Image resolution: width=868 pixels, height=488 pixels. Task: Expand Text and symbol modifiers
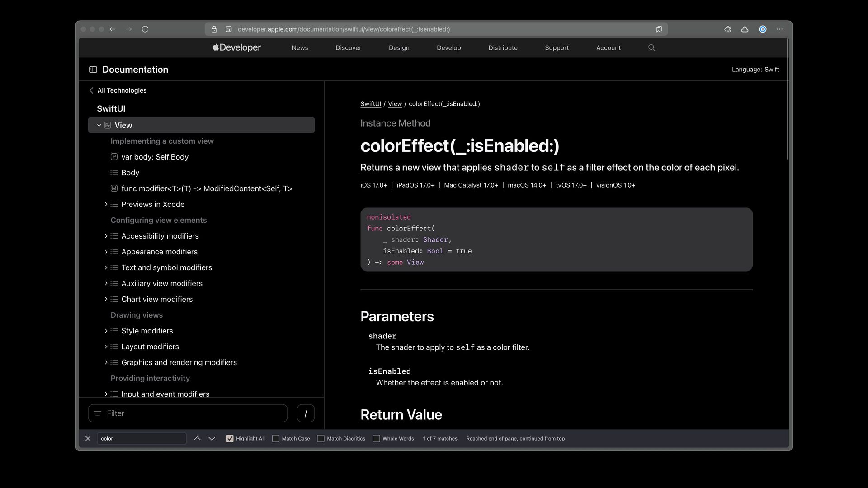(x=106, y=267)
